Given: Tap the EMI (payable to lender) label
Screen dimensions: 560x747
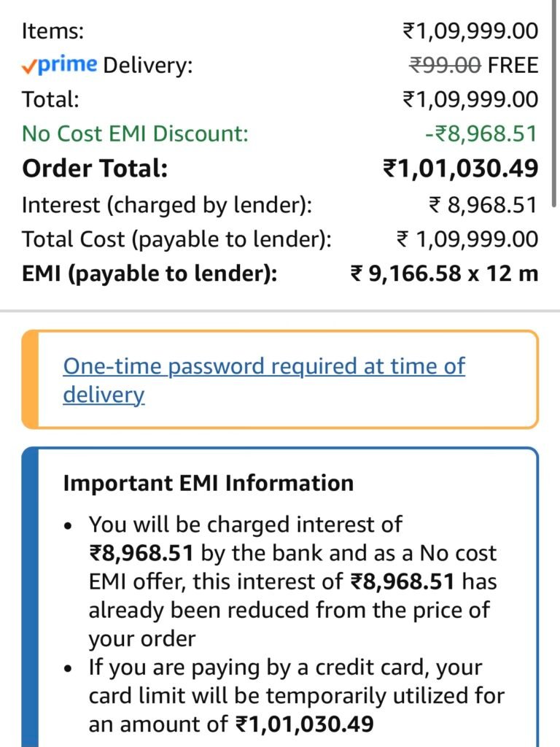Looking at the screenshot, I should click(149, 274).
